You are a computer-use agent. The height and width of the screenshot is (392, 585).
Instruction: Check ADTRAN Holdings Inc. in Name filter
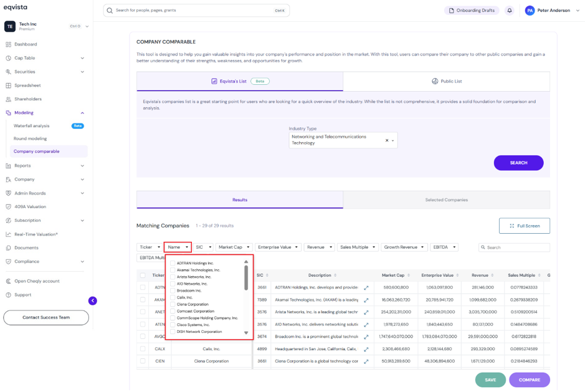[173, 263]
